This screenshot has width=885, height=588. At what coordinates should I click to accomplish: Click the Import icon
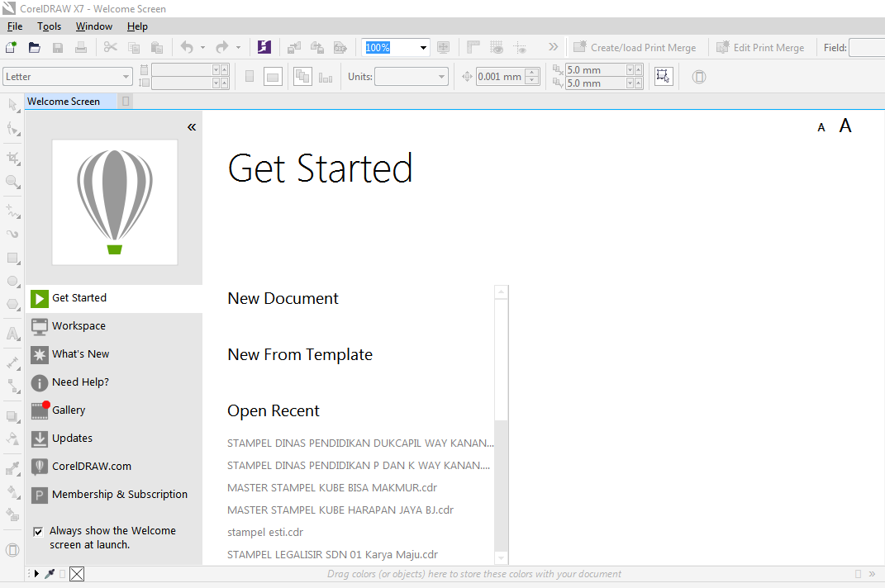(x=294, y=47)
